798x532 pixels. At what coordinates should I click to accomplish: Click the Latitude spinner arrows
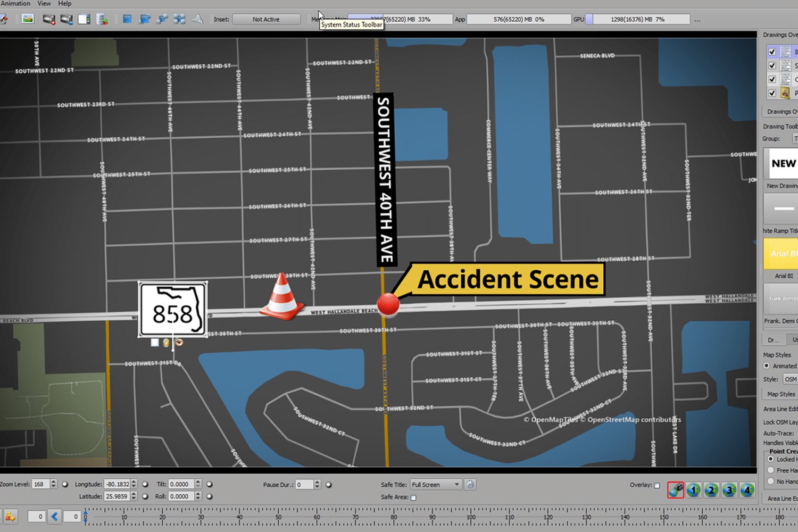pos(134,496)
